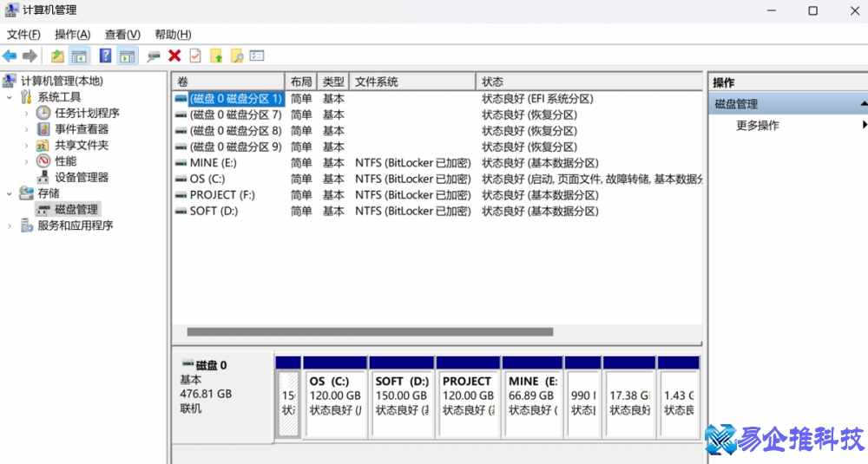Image resolution: width=868 pixels, height=464 pixels.
Task: Open the 操作(A) menu
Action: click(72, 35)
